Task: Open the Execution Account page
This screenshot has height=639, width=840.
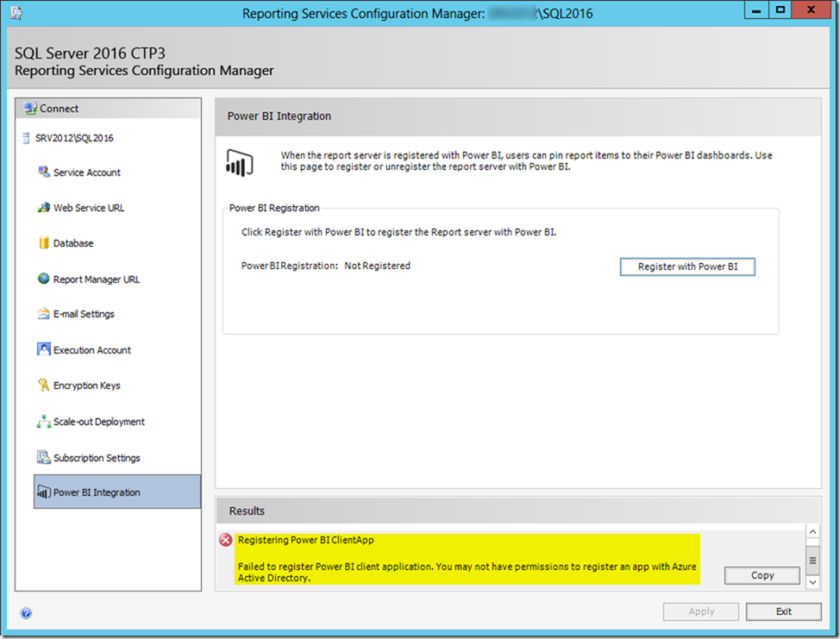Action: pyautogui.click(x=92, y=350)
